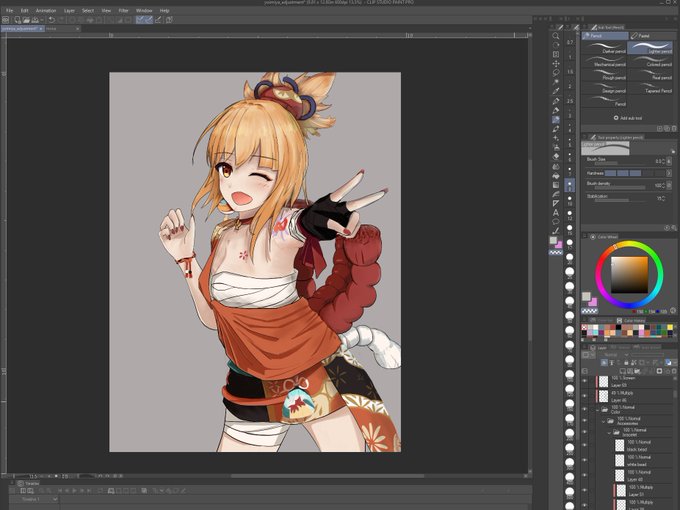
Task: Click the black bead layer thumbnail
Action: point(620,445)
